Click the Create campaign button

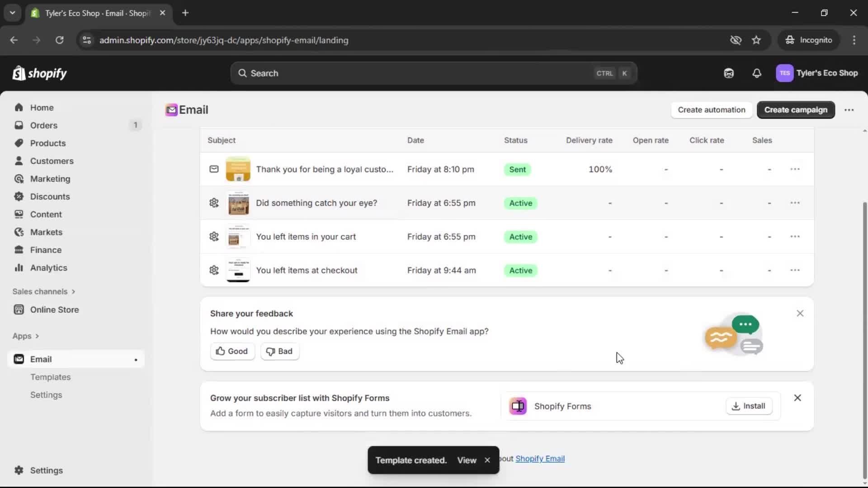tap(796, 110)
